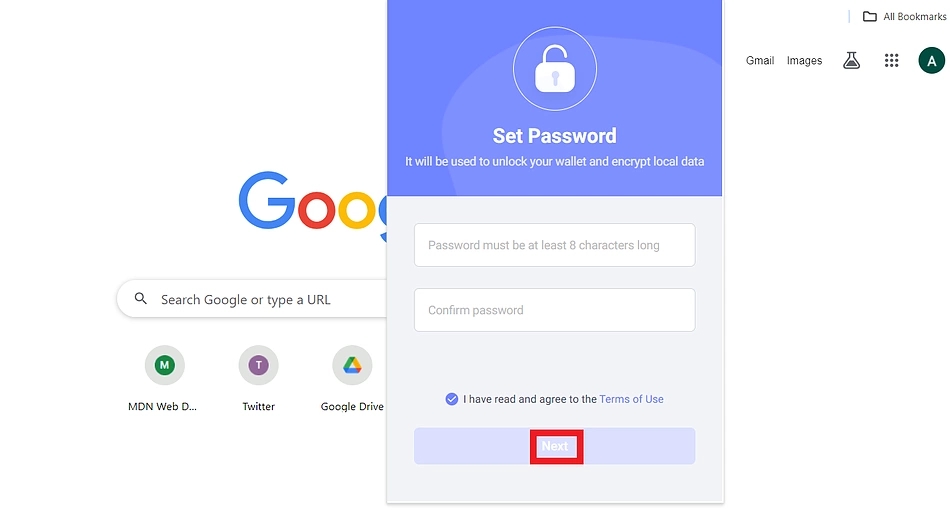Focus the Confirm password field
This screenshot has width=950, height=510.
click(554, 310)
